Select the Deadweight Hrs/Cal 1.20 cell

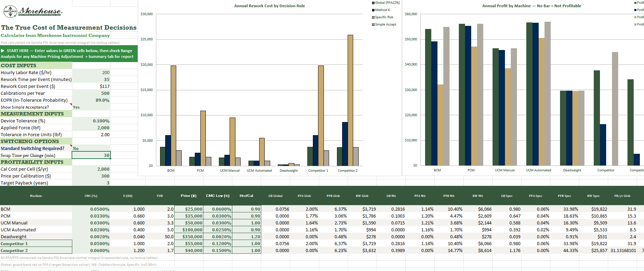coord(246,237)
